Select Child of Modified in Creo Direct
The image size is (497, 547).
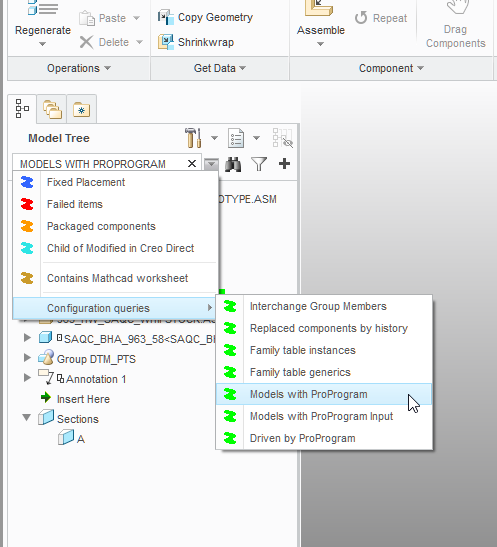point(116,248)
